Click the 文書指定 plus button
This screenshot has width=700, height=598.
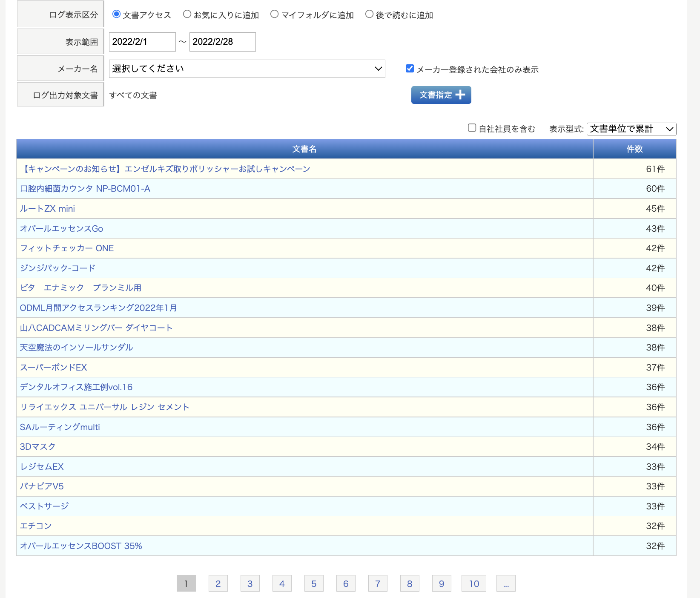tap(441, 95)
